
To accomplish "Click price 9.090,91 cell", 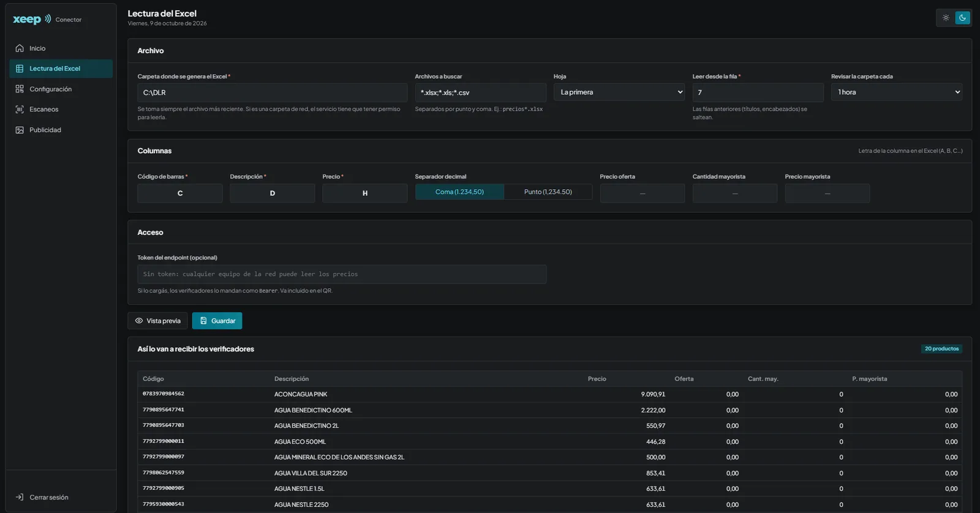I will 653,394.
